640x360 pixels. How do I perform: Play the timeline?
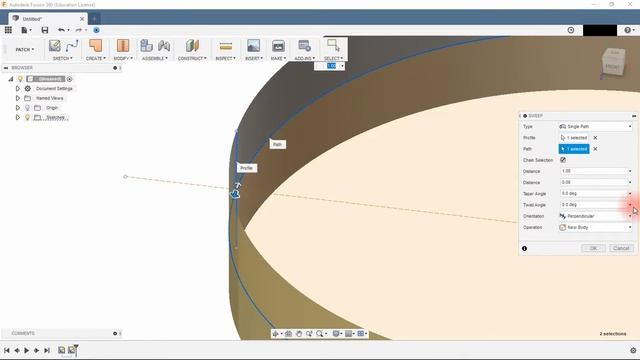click(27, 350)
